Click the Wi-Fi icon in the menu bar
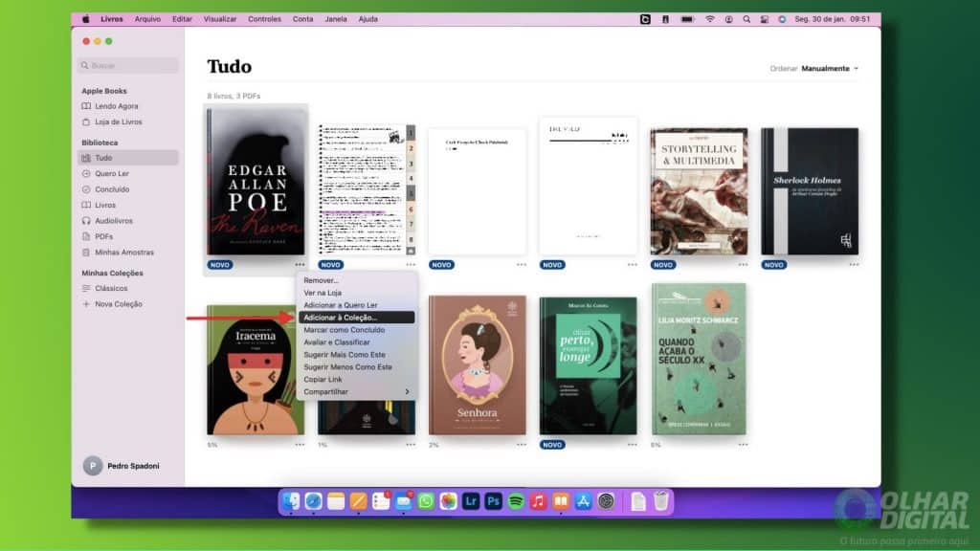Image resolution: width=980 pixels, height=551 pixels. [x=709, y=19]
